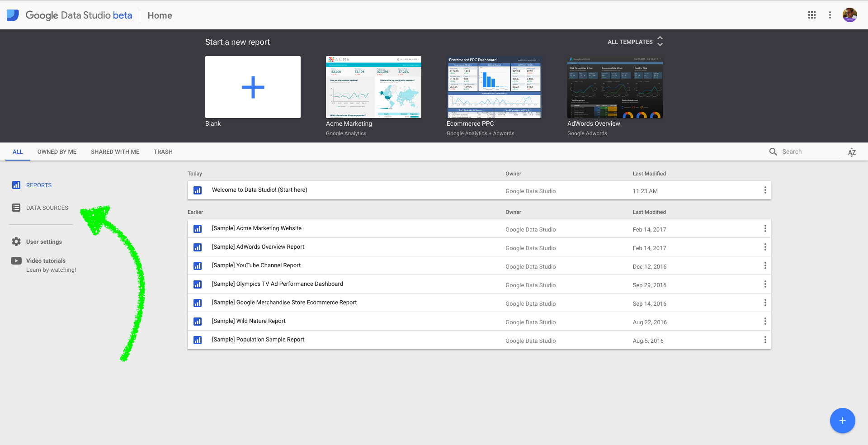The image size is (868, 445).
Task: Click the 11:23 AM last modified time
Action: pos(645,191)
